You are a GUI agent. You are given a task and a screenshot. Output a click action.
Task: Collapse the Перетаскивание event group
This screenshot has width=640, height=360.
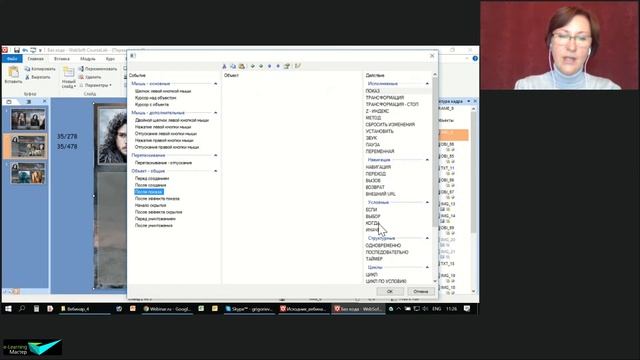tap(216, 156)
